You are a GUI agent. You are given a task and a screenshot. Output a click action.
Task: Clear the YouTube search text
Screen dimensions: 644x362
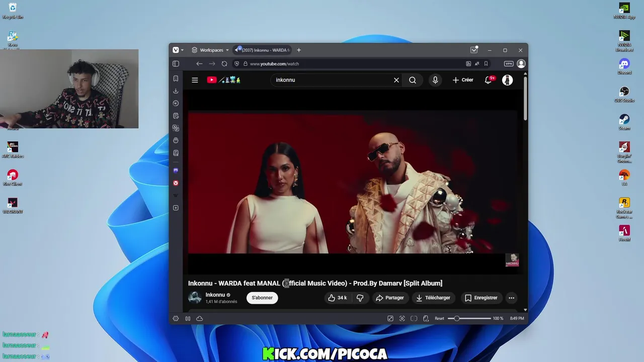(x=396, y=80)
